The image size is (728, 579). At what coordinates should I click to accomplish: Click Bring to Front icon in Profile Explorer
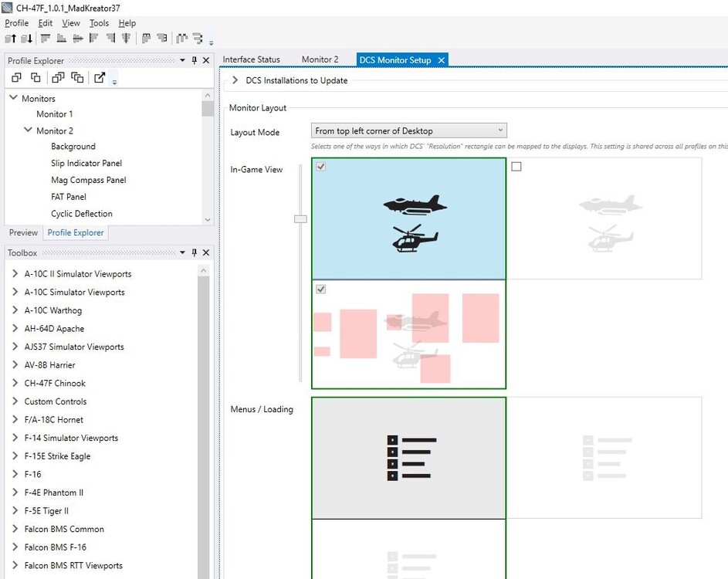click(58, 77)
